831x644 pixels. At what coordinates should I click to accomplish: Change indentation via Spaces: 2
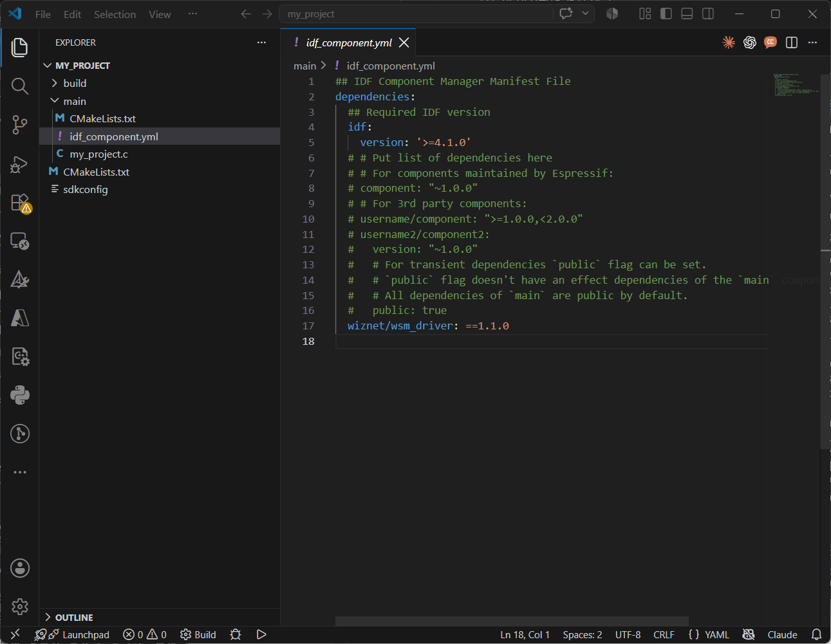pos(583,634)
